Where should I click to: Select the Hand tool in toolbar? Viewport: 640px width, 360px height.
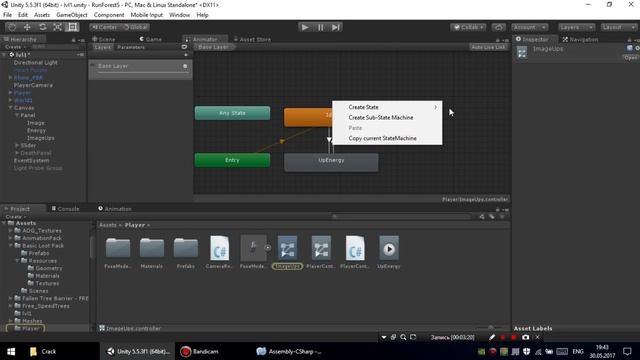[x=12, y=27]
